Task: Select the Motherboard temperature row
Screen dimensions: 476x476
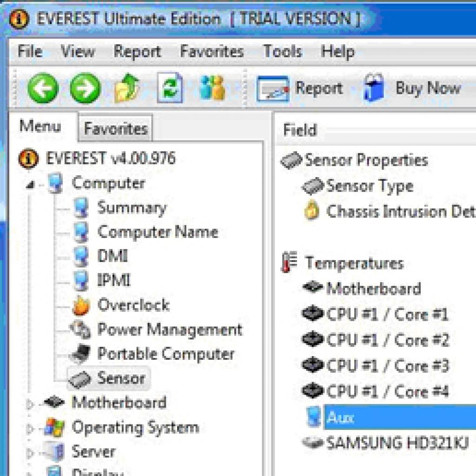Action: tap(374, 288)
